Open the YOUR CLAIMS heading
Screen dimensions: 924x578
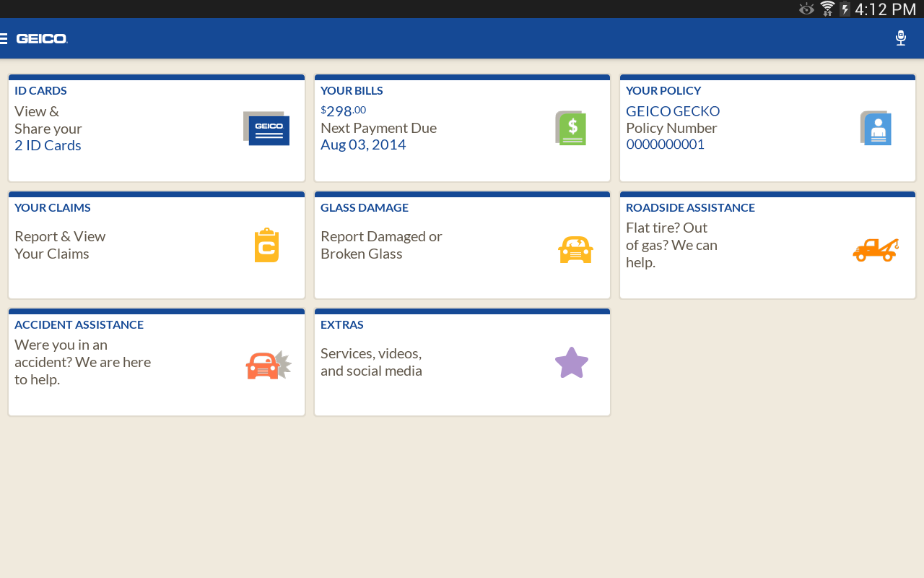(53, 207)
